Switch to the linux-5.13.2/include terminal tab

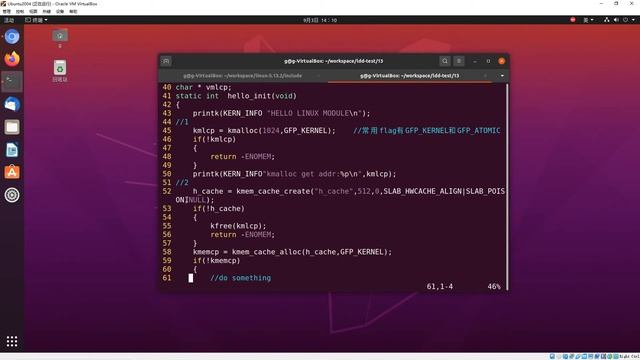tap(242, 76)
